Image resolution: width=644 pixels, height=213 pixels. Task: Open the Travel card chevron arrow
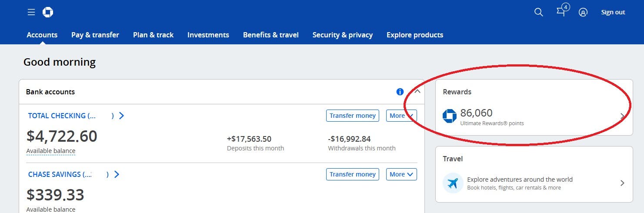(x=622, y=183)
